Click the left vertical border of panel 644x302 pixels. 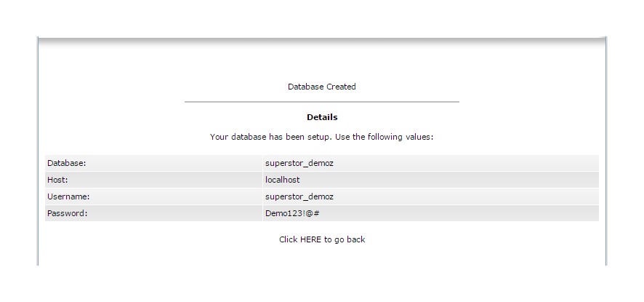click(38, 160)
